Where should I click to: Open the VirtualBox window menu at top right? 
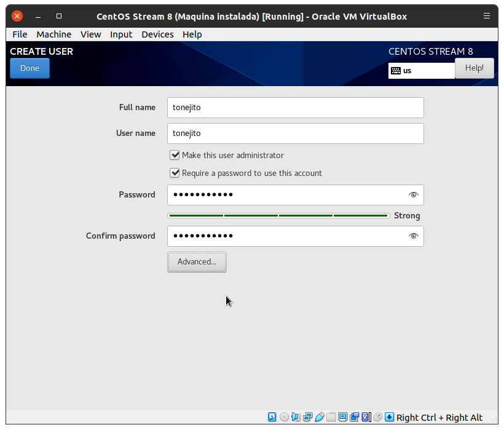[x=487, y=16]
